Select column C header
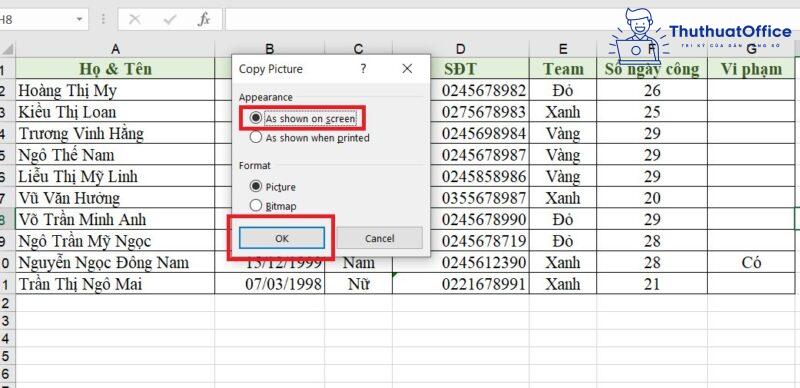This screenshot has height=388, width=800. click(359, 49)
